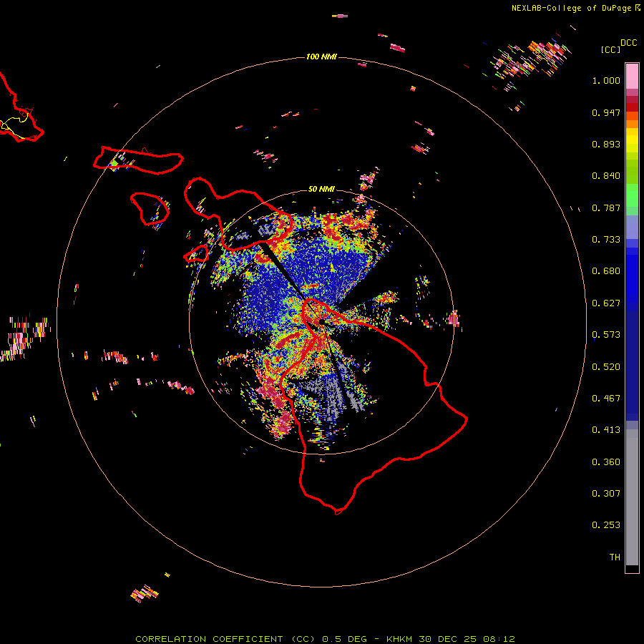Click the 100 NMI range ring label
Viewport: 644px width, 644px height.
click(321, 57)
